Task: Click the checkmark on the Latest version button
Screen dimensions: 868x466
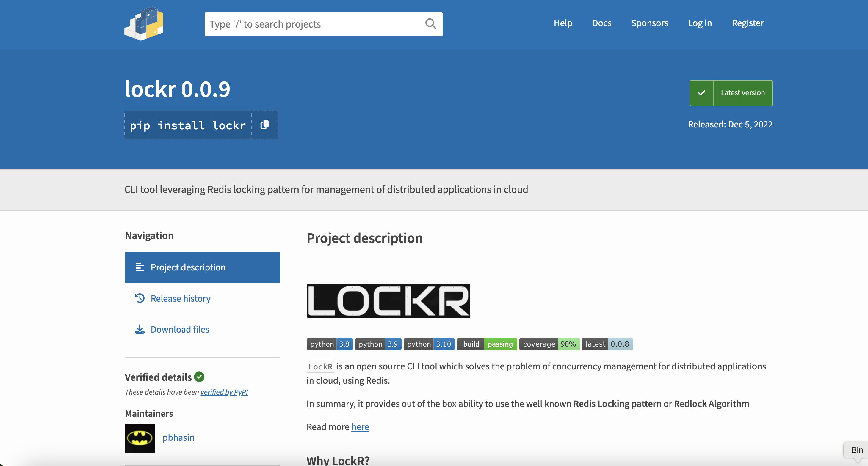Action: [x=702, y=93]
